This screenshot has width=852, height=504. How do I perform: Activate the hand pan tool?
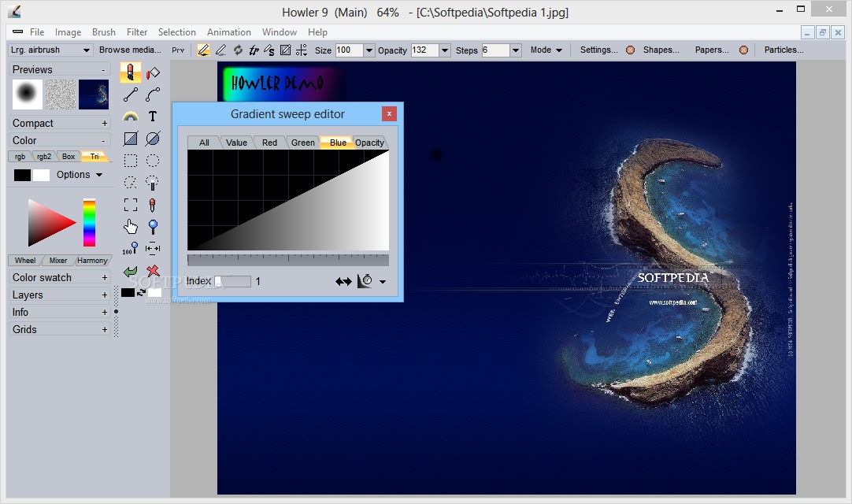pyautogui.click(x=131, y=226)
